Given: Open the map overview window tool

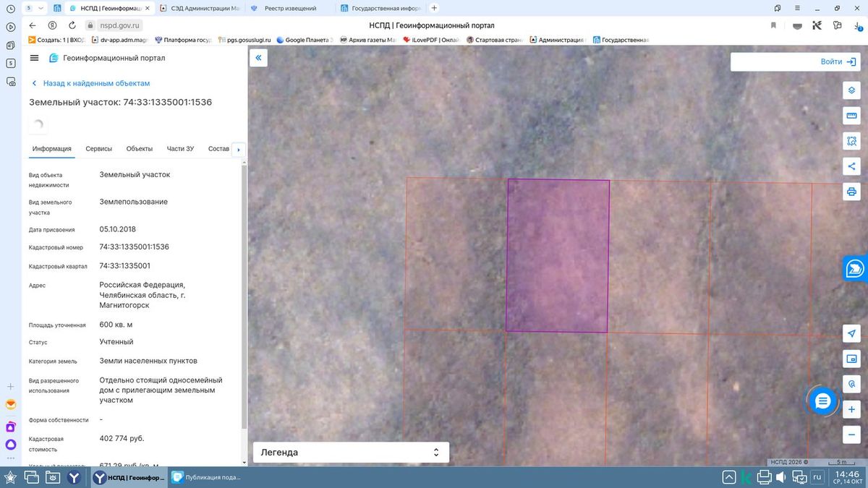Looking at the screenshot, I should point(851,359).
